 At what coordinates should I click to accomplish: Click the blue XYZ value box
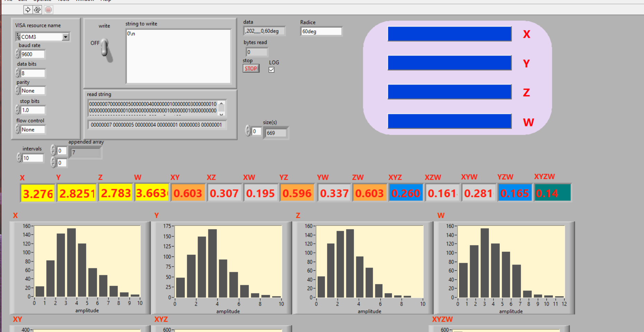coord(406,193)
